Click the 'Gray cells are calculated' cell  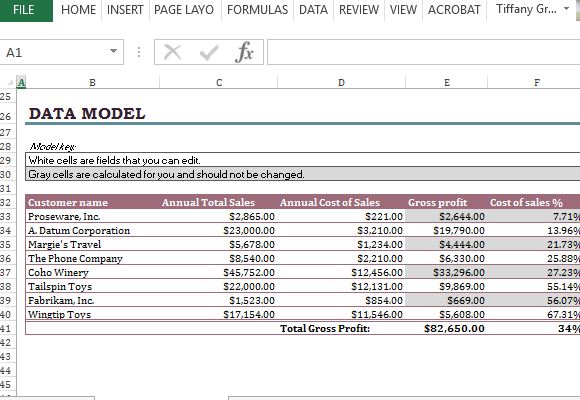point(303,174)
